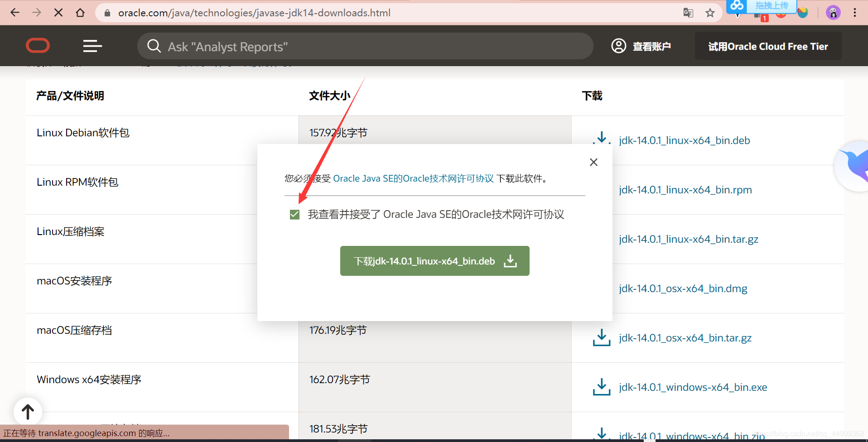Click the back-to-top arrow button
This screenshot has height=442, width=868.
click(28, 412)
